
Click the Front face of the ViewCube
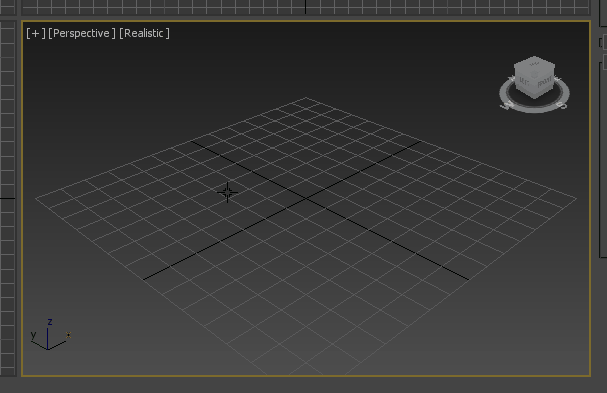544,83
